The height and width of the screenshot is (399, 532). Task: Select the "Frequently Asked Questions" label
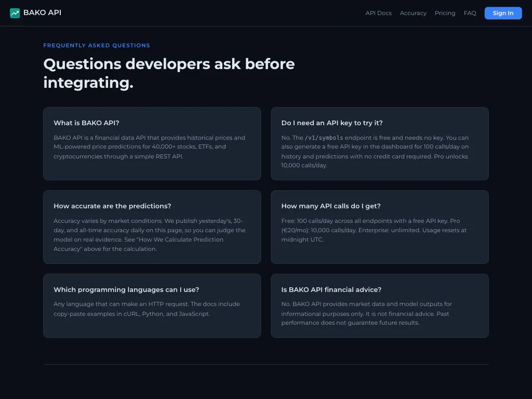(x=96, y=45)
